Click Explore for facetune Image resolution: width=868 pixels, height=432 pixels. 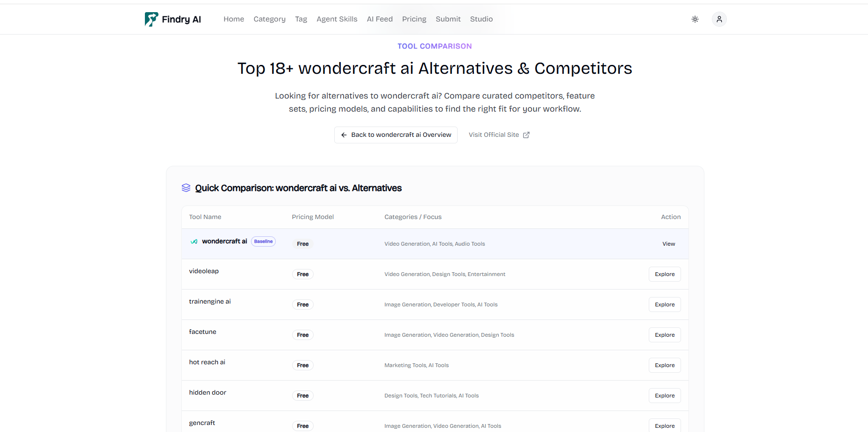[665, 335]
